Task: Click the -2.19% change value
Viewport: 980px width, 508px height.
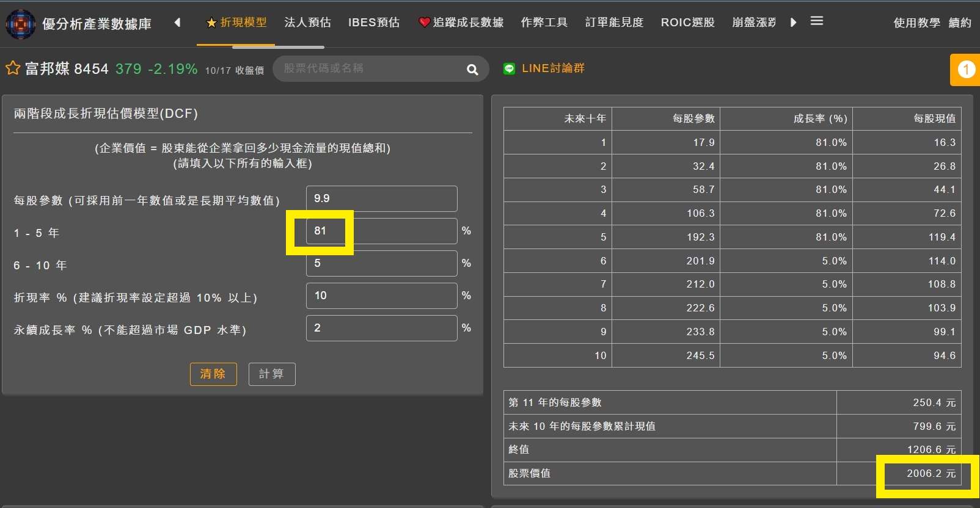Action: 173,69
